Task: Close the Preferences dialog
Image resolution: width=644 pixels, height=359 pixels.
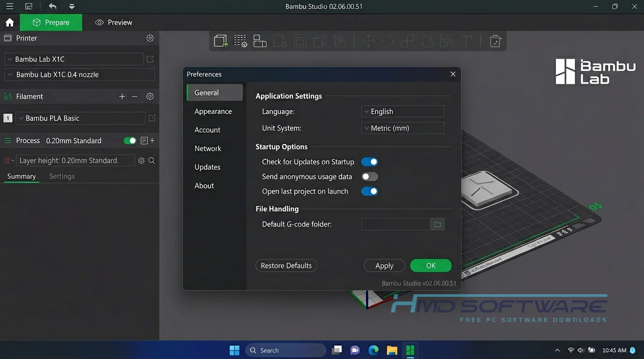Action: coord(453,74)
